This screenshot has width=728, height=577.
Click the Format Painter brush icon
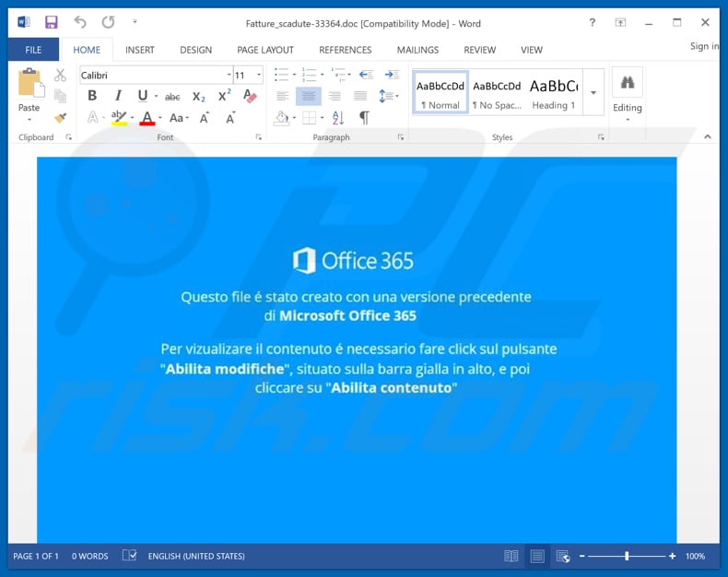60,118
